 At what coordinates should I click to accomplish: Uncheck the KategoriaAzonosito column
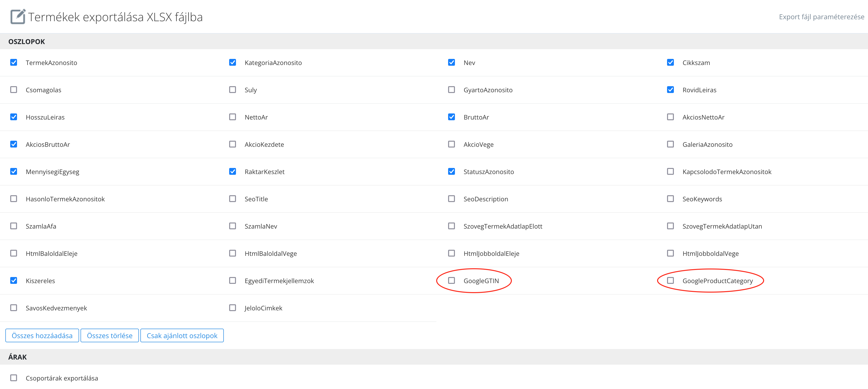(x=233, y=62)
